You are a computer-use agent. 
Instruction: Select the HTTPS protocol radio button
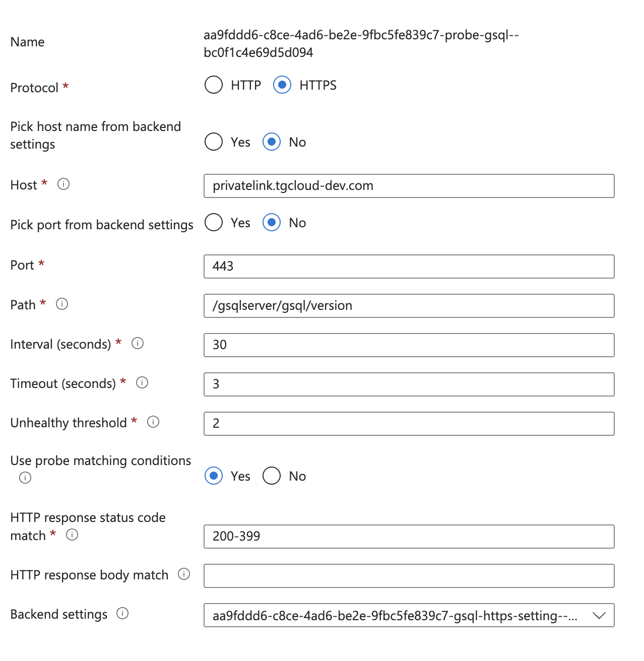pyautogui.click(x=282, y=85)
